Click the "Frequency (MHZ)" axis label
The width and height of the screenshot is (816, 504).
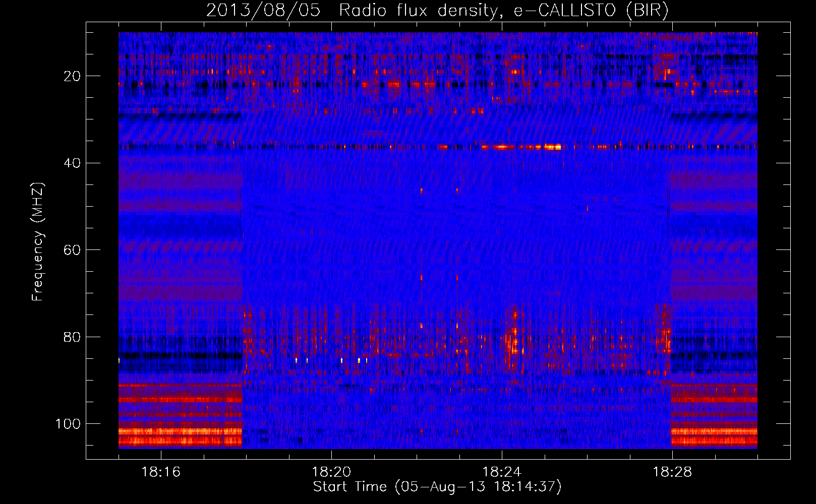(x=38, y=242)
